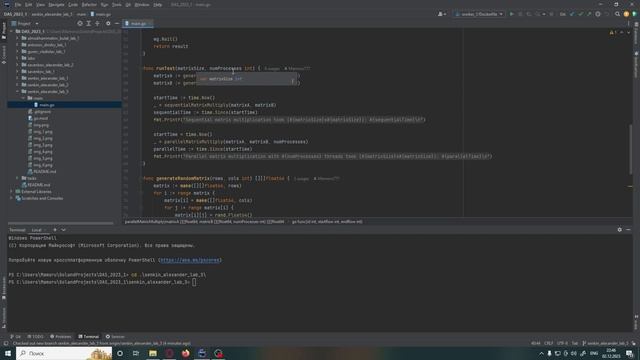Click the orange IDE updates icon
This screenshot has width=640, height=360.
(x=626, y=14)
